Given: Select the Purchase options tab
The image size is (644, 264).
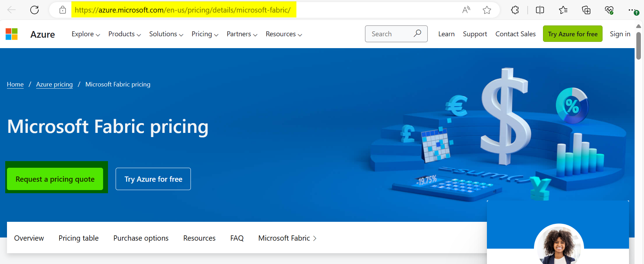Looking at the screenshot, I should coord(141,238).
